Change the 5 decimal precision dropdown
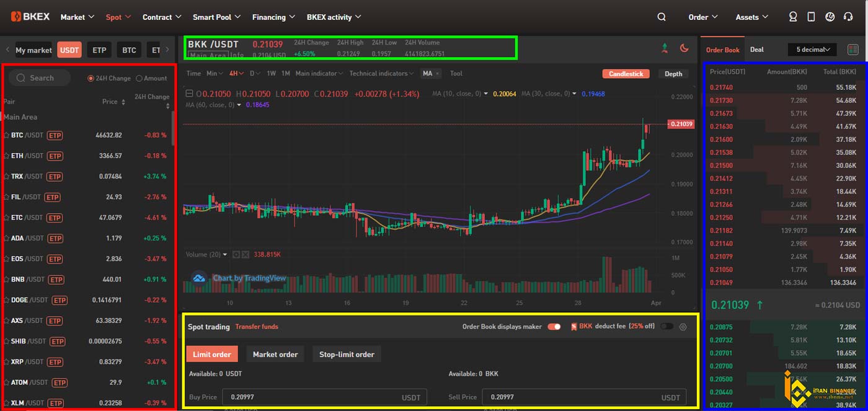This screenshot has height=411, width=868. [x=813, y=50]
